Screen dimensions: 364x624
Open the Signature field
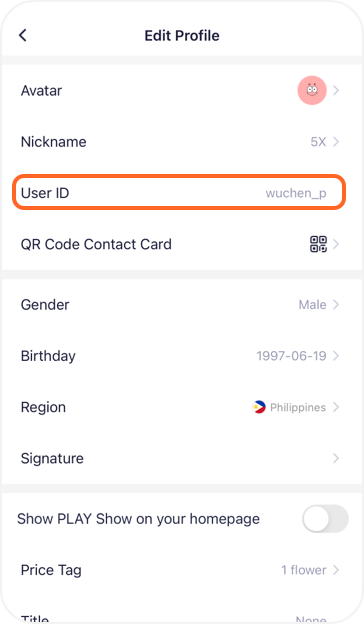click(182, 458)
